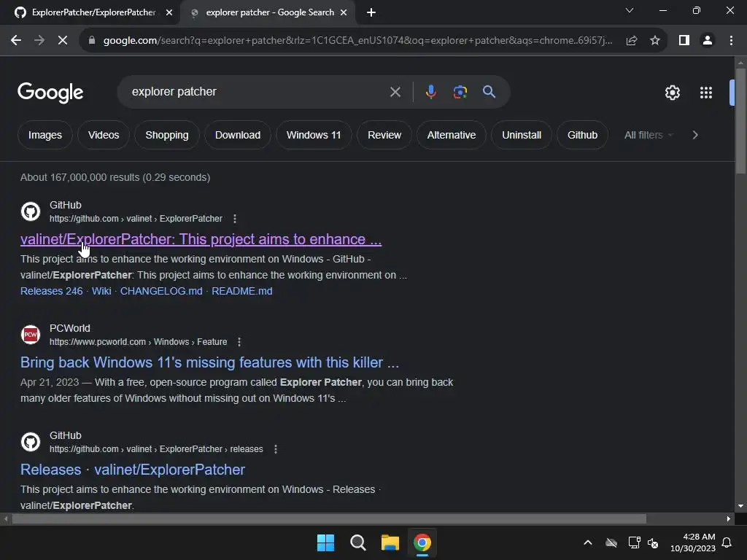Open Google quick settings gear
Image resolution: width=747 pixels, height=560 pixels.
coord(672,93)
